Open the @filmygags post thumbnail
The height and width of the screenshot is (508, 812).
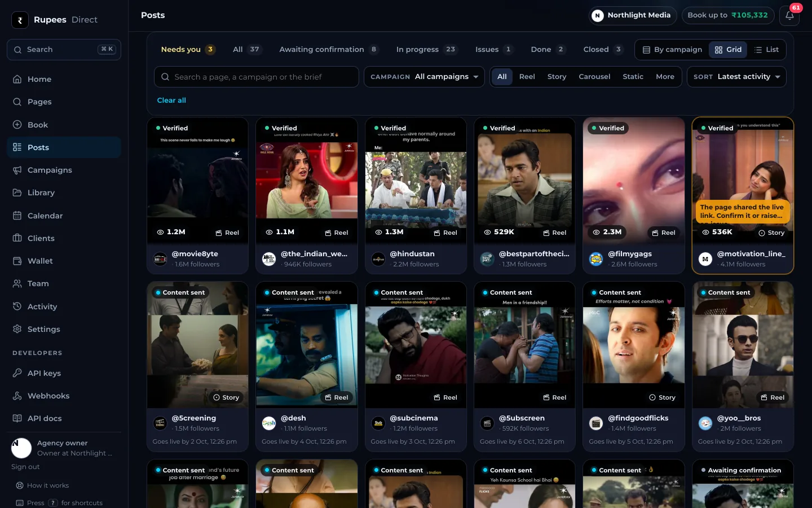click(x=634, y=181)
